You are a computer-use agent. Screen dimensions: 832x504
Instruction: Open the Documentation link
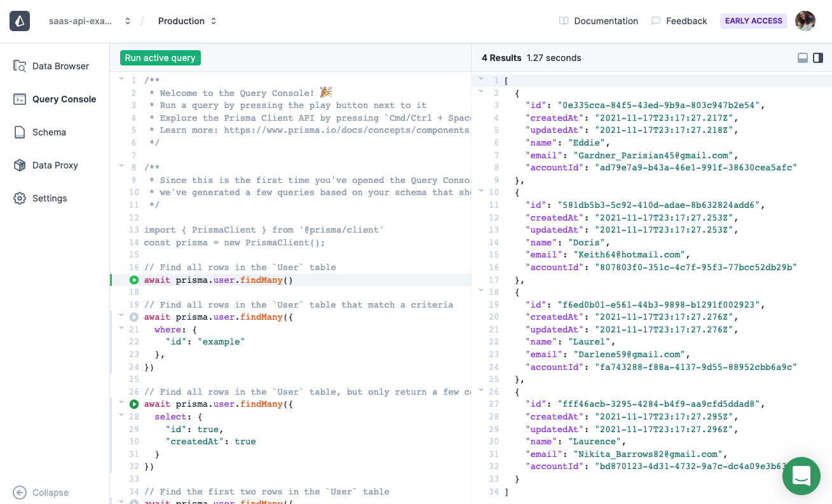pyautogui.click(x=598, y=21)
